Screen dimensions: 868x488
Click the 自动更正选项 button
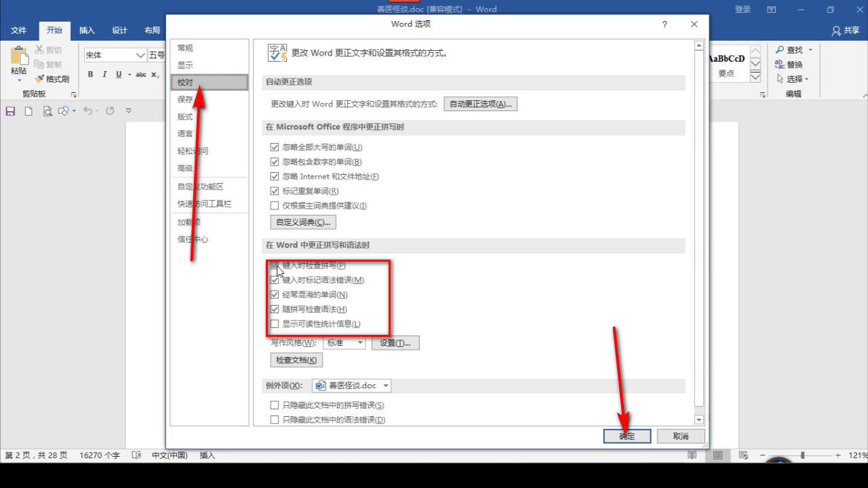[480, 103]
